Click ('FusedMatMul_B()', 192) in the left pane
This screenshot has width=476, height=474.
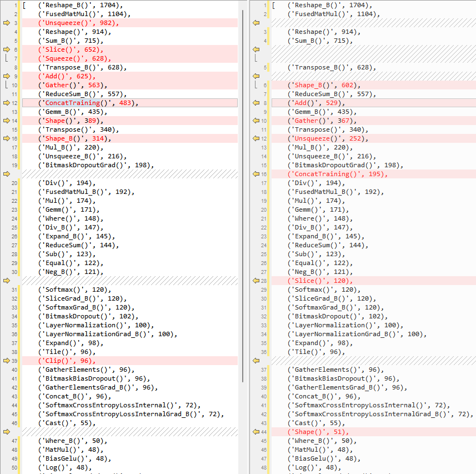click(87, 192)
